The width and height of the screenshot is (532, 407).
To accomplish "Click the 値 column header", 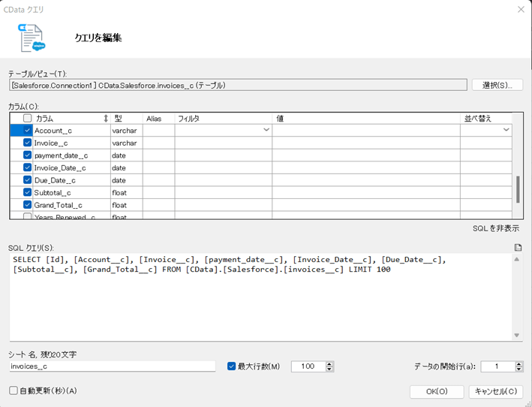I will pos(366,119).
